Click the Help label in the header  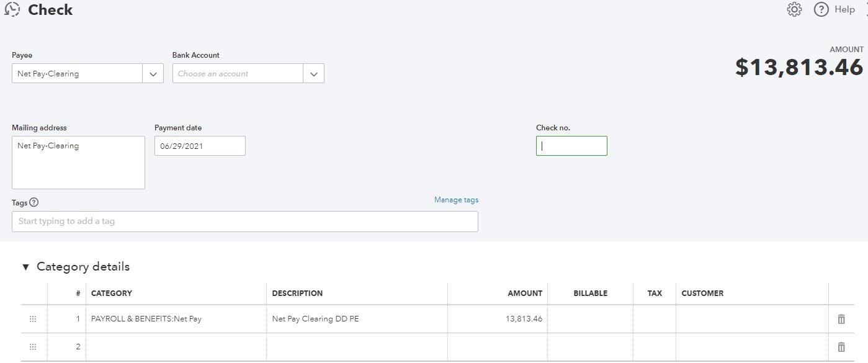point(844,9)
